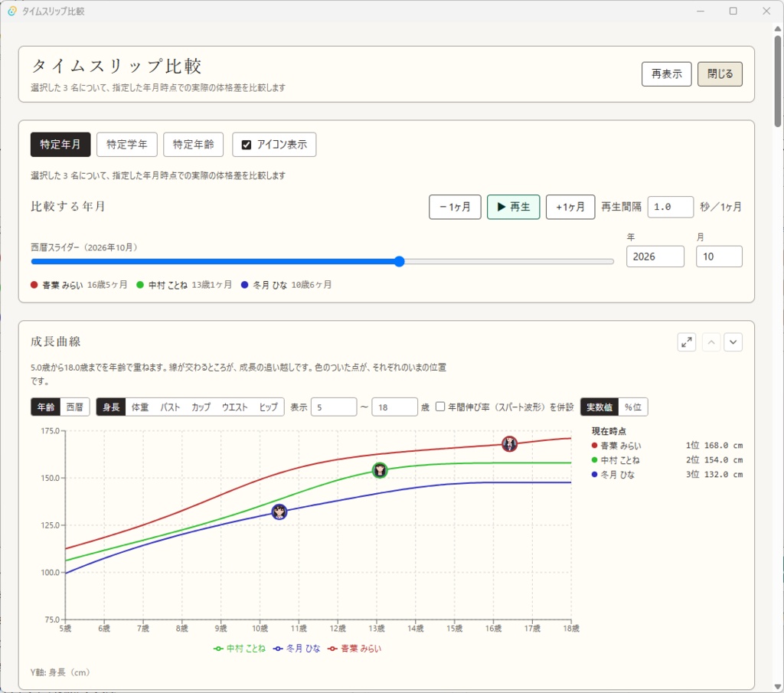Viewport: 784px width, 693px height.
Task: Click 冬月 ひな's avatar marker on the chart
Action: point(279,512)
